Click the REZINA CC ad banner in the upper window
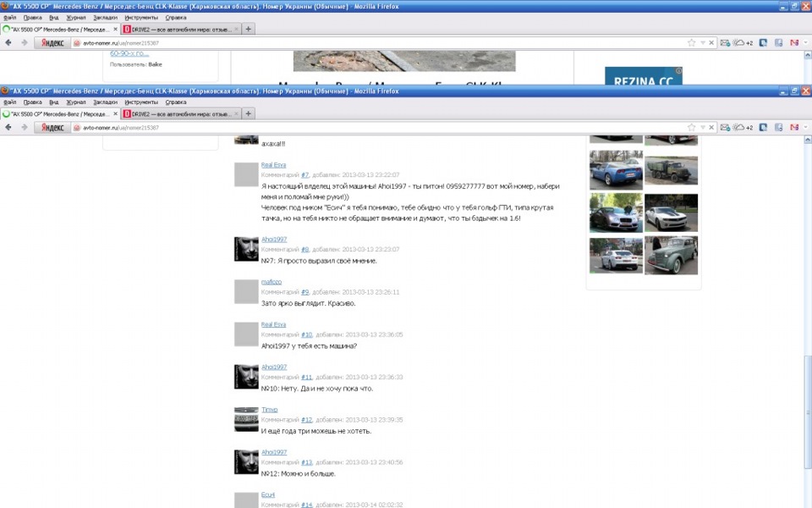 pos(643,75)
